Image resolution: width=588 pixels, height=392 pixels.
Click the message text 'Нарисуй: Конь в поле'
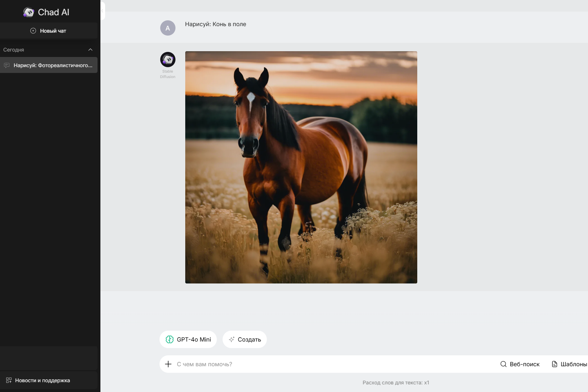coord(215,24)
